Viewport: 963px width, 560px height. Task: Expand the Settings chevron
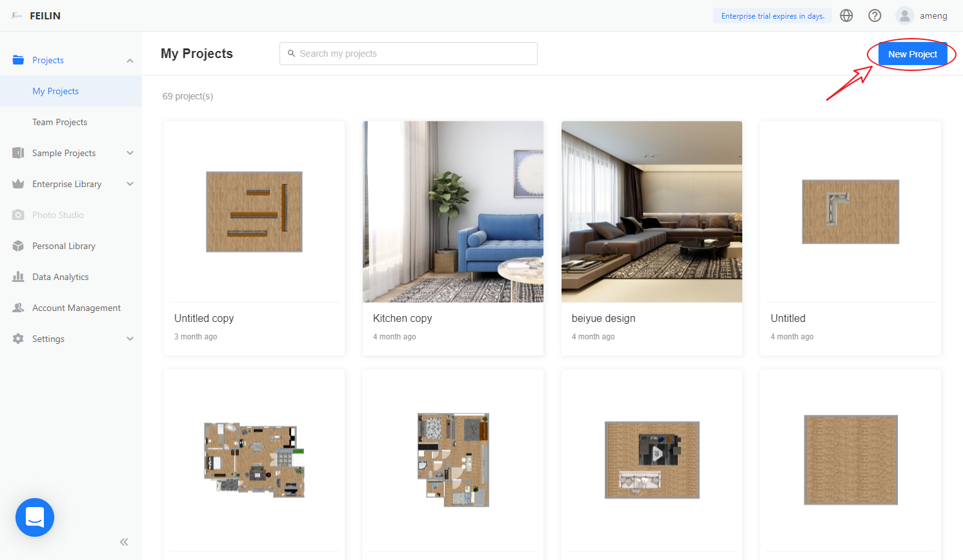click(x=130, y=339)
